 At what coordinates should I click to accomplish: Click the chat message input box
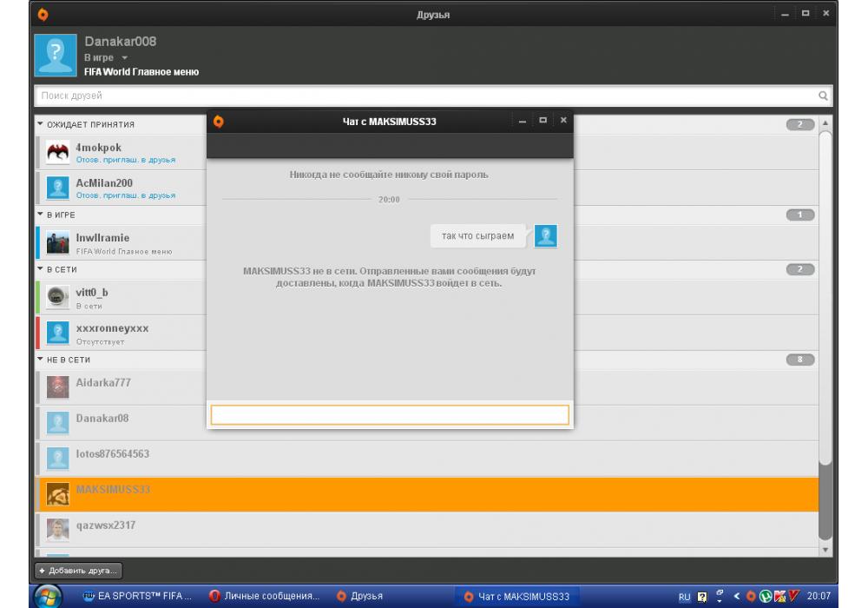(x=390, y=415)
